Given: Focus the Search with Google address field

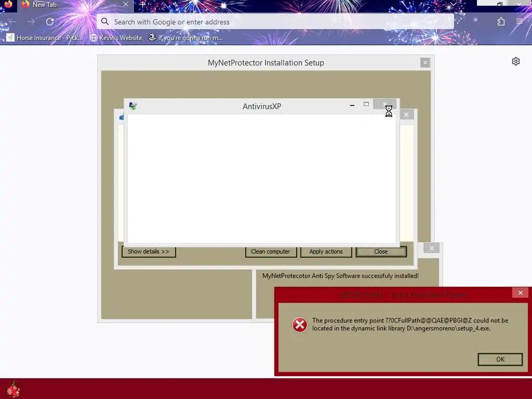Looking at the screenshot, I should click(275, 22).
